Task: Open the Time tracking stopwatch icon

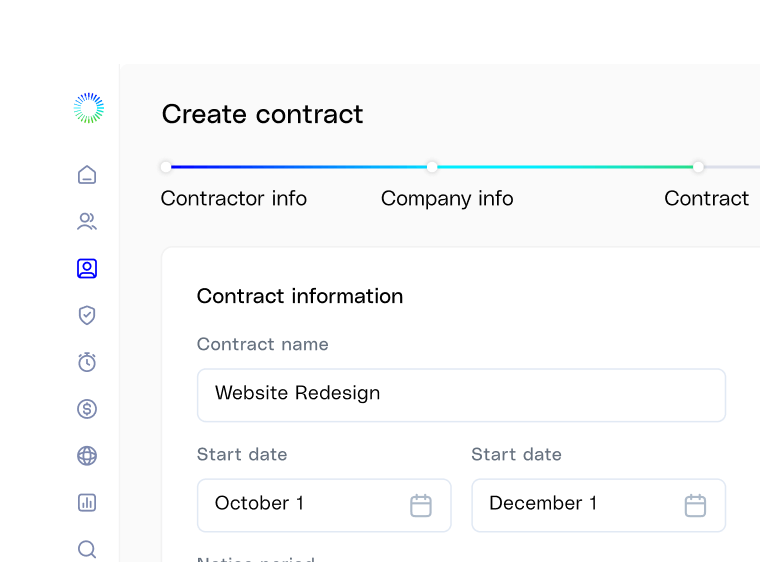Action: [x=87, y=362]
